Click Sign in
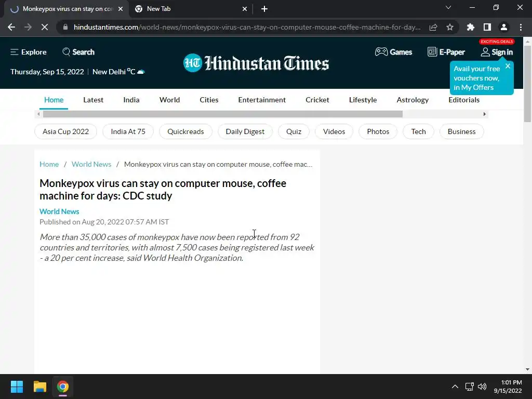This screenshot has height=399, width=532. pos(497,52)
